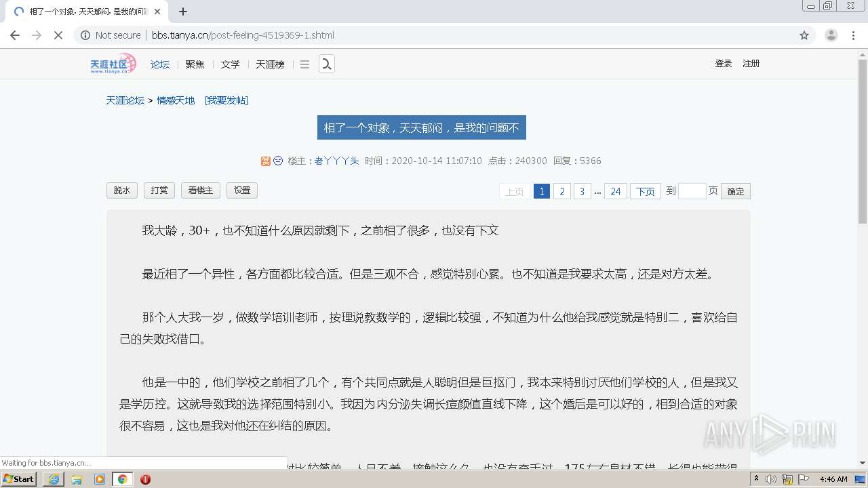This screenshot has height=488, width=868.
Task: Click the network icon in system tray
Action: 787,479
